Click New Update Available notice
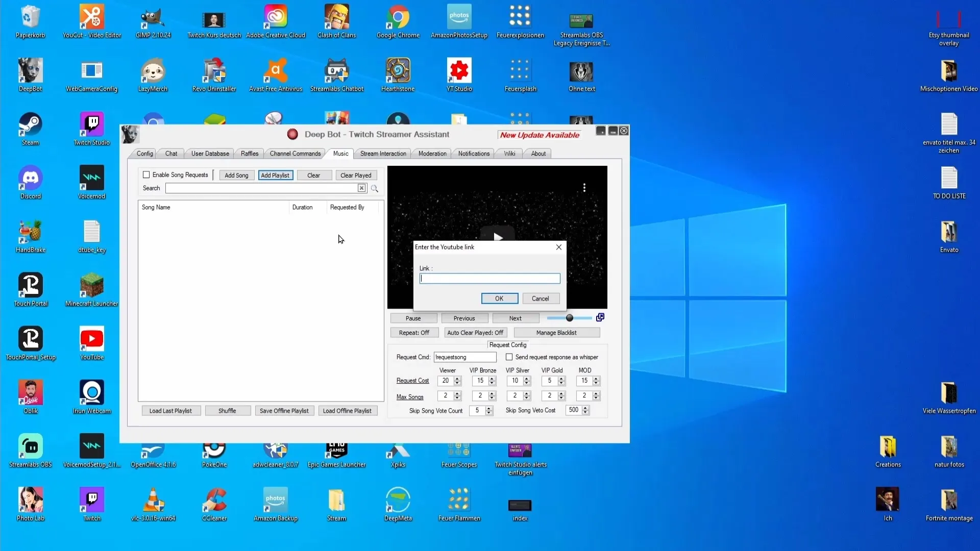Image resolution: width=980 pixels, height=551 pixels. pos(540,135)
